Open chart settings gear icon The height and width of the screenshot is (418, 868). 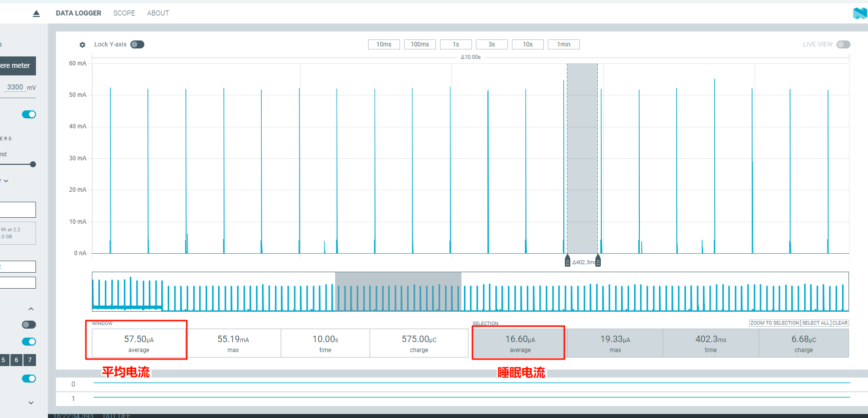point(82,45)
